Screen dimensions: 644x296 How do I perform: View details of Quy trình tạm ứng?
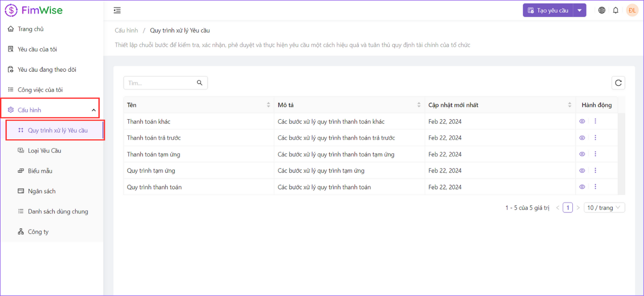click(582, 170)
